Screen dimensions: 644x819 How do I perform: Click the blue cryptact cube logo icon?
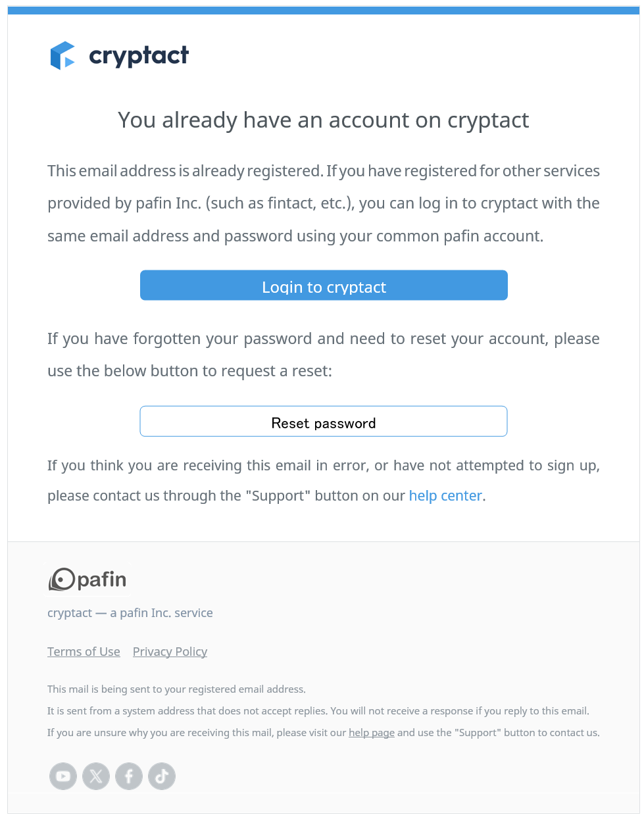click(62, 56)
